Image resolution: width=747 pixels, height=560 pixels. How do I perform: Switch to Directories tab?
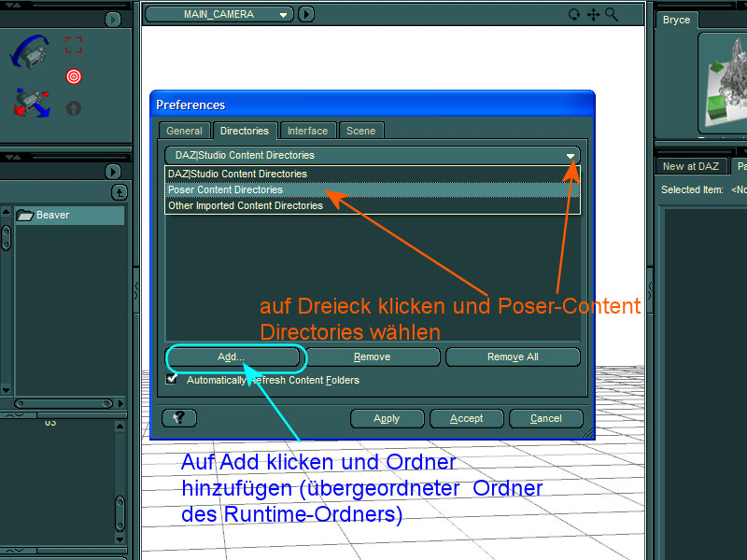(x=245, y=131)
